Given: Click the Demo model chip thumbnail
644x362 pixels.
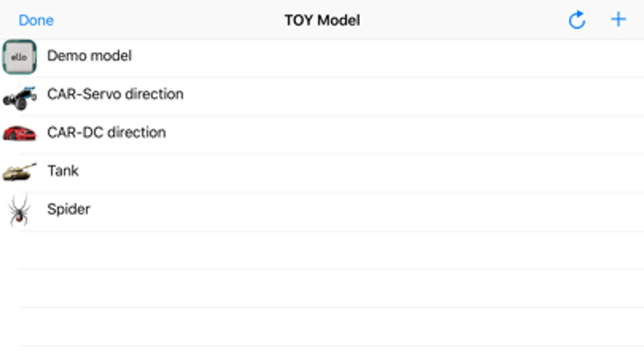Looking at the screenshot, I should tap(19, 57).
